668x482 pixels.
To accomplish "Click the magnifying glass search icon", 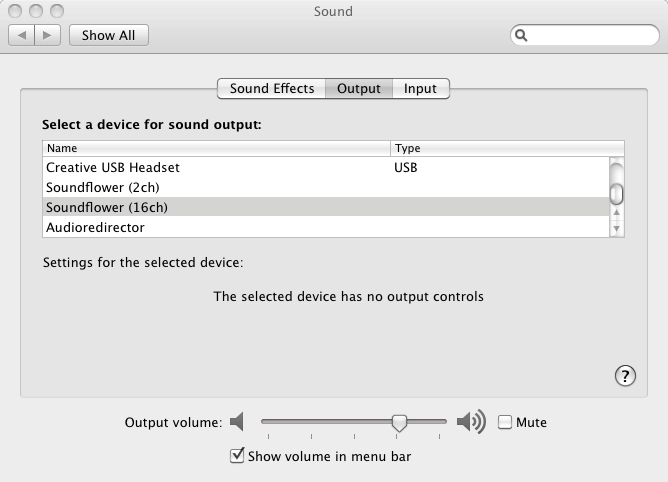I will (x=522, y=35).
